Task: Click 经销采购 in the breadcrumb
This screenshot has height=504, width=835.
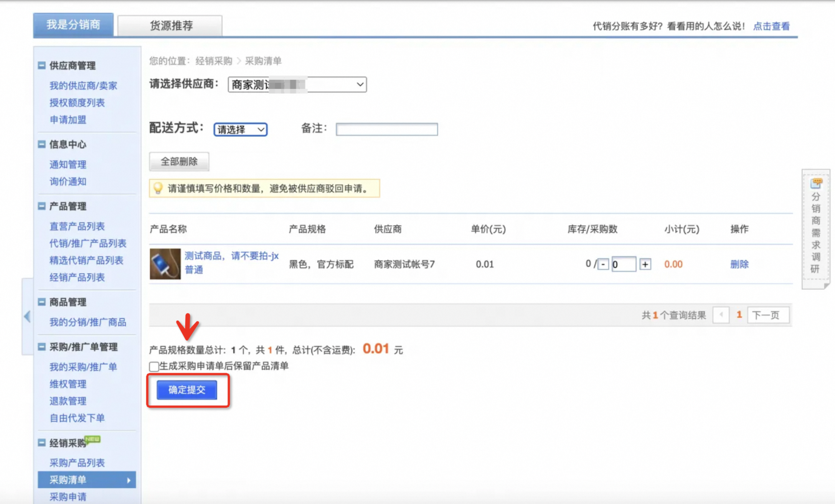Action: coord(214,61)
